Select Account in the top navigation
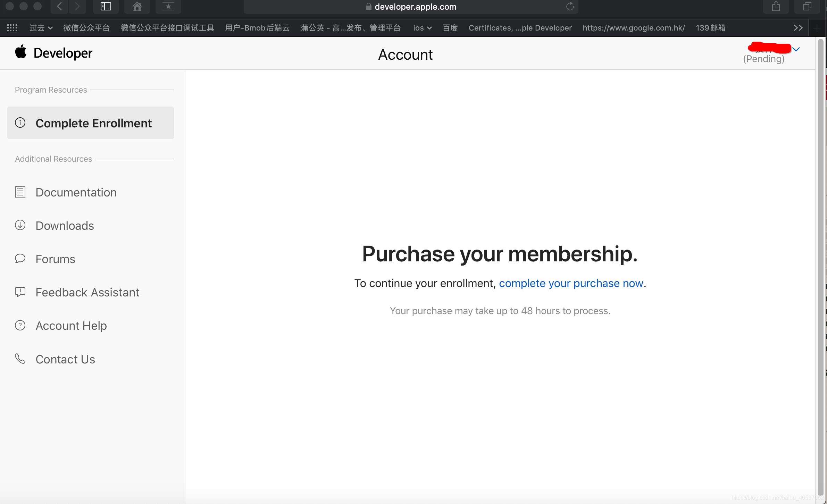Image resolution: width=827 pixels, height=504 pixels. [405, 54]
